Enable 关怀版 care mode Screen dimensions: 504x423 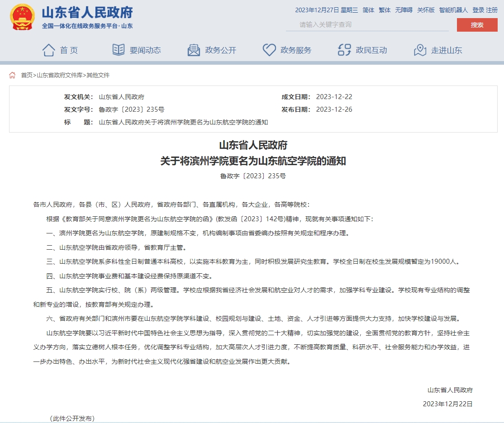pos(426,10)
